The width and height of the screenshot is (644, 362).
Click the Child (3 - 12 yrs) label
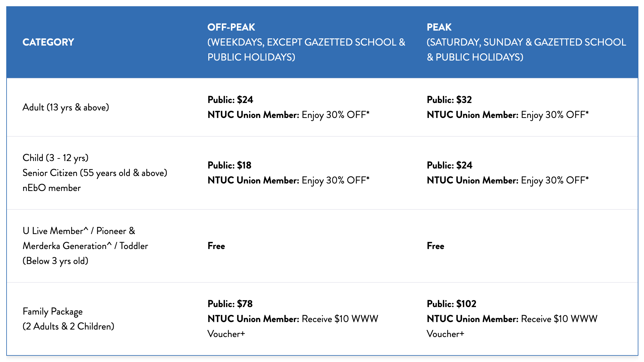tap(55, 158)
